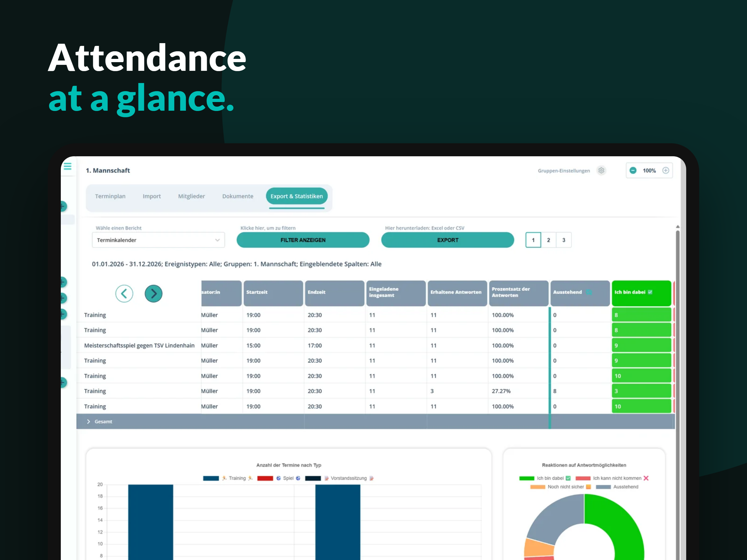Toggle 'Ich kann nicht kommen' legend entry
The width and height of the screenshot is (747, 560).
pos(612,478)
